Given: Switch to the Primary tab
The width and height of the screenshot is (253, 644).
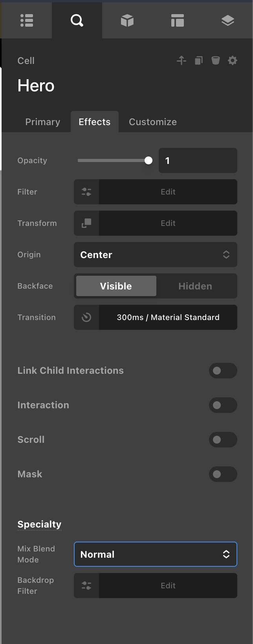Looking at the screenshot, I should (x=43, y=122).
